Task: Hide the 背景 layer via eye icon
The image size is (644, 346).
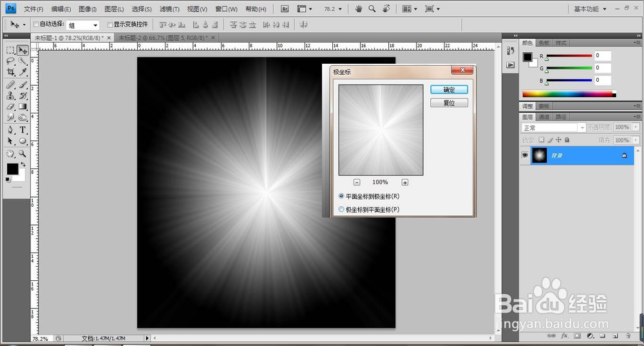Action: pyautogui.click(x=525, y=155)
